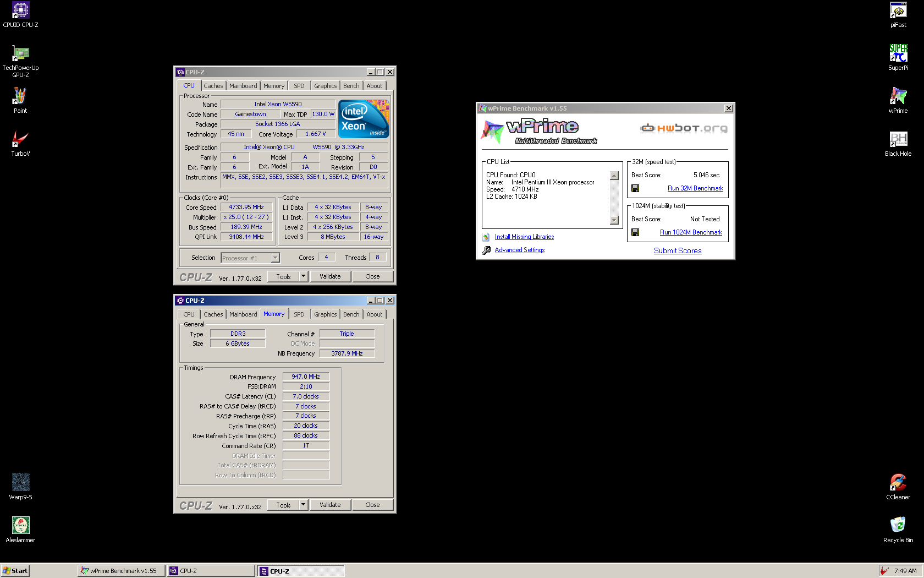Click the wPrime Benchmark title bar icon
Image resolution: width=924 pixels, height=578 pixels.
click(x=482, y=108)
